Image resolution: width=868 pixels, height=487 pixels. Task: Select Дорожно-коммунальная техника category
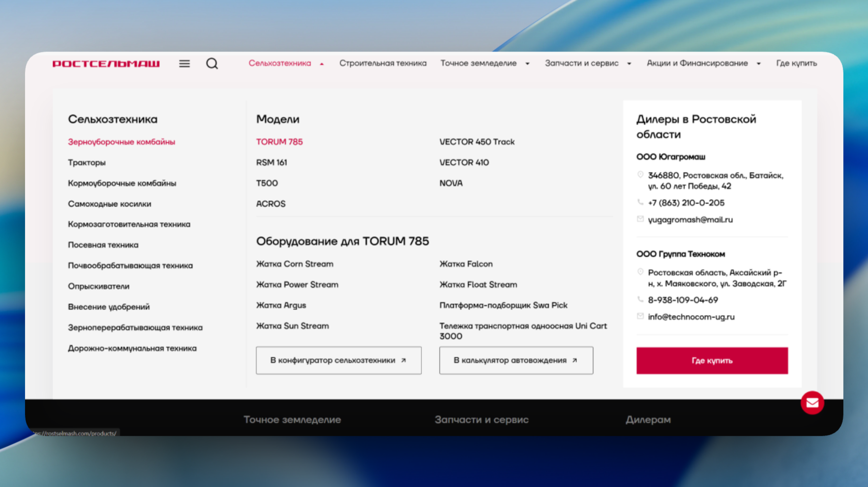coord(132,348)
